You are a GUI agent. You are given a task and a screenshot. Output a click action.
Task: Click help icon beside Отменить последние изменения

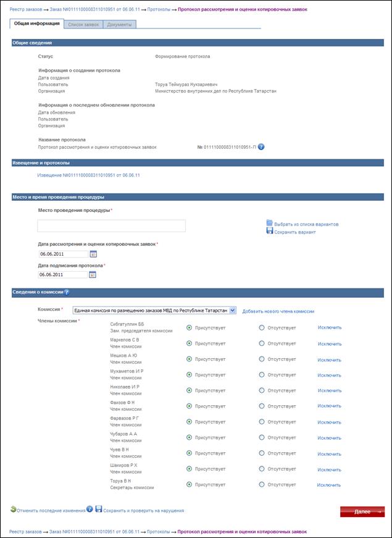(x=90, y=509)
